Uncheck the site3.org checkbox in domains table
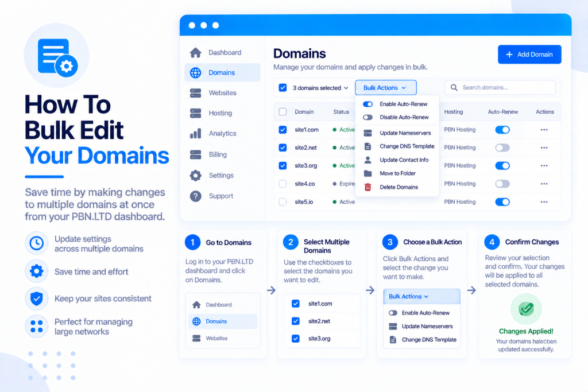The image size is (588, 392). tap(283, 166)
